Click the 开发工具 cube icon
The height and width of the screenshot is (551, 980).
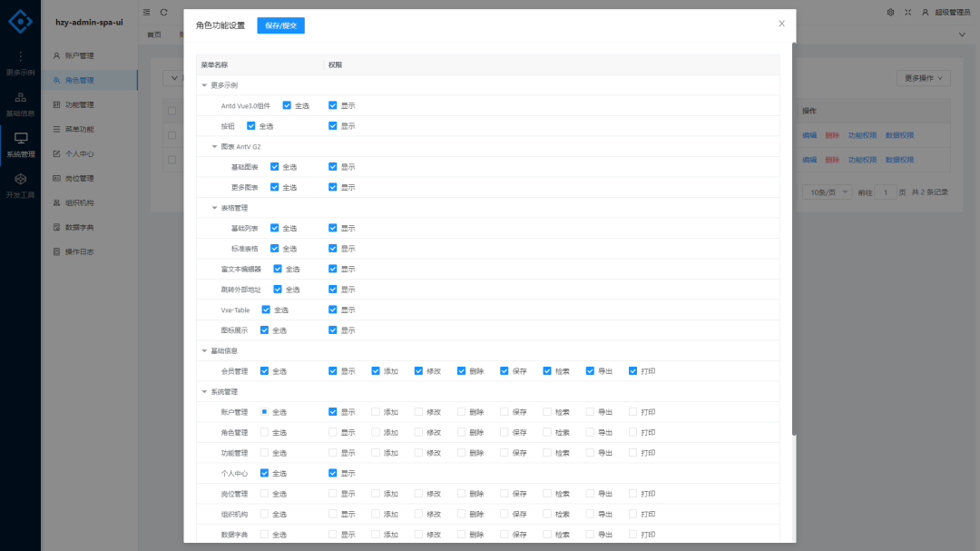point(20,179)
